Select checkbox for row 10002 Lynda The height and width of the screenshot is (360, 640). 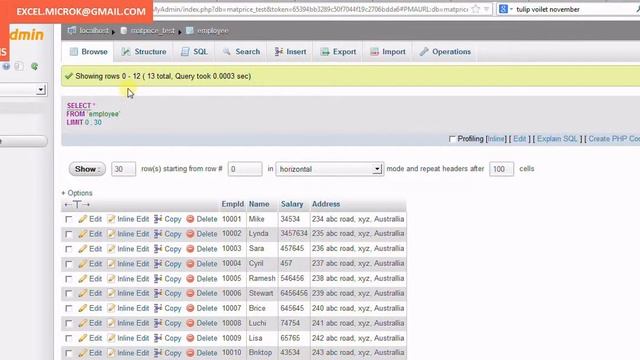(x=69, y=234)
